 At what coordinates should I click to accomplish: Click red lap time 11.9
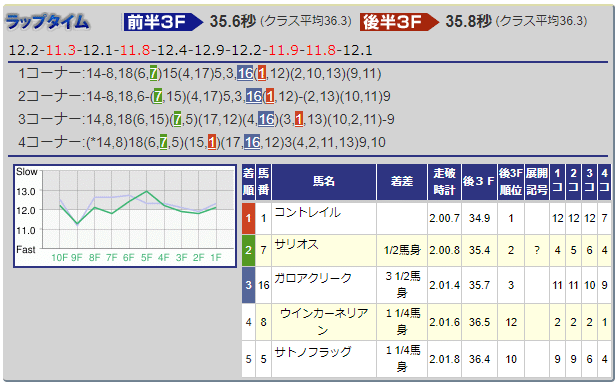[x=283, y=50]
